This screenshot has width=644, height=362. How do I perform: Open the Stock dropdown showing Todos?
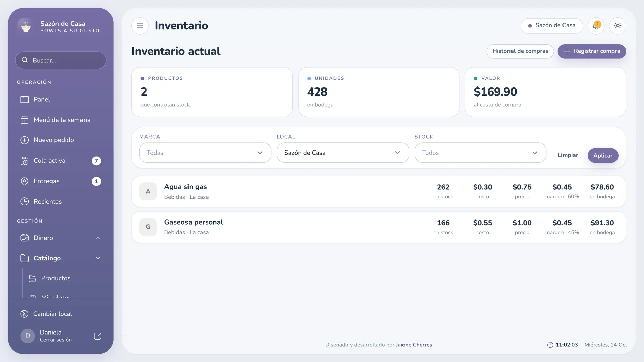(480, 153)
